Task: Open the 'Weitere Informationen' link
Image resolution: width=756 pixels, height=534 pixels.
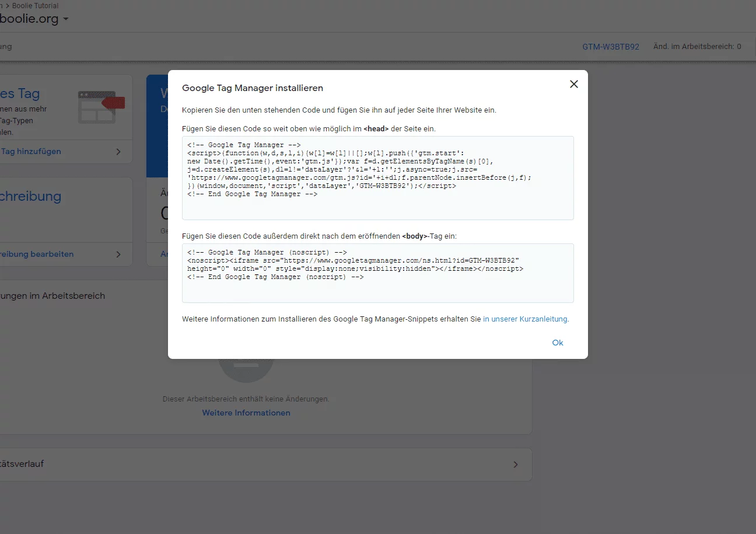Action: tap(246, 413)
